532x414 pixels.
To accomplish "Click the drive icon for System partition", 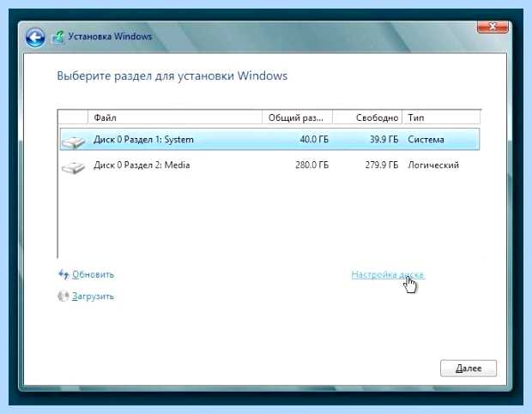I will 74,141.
